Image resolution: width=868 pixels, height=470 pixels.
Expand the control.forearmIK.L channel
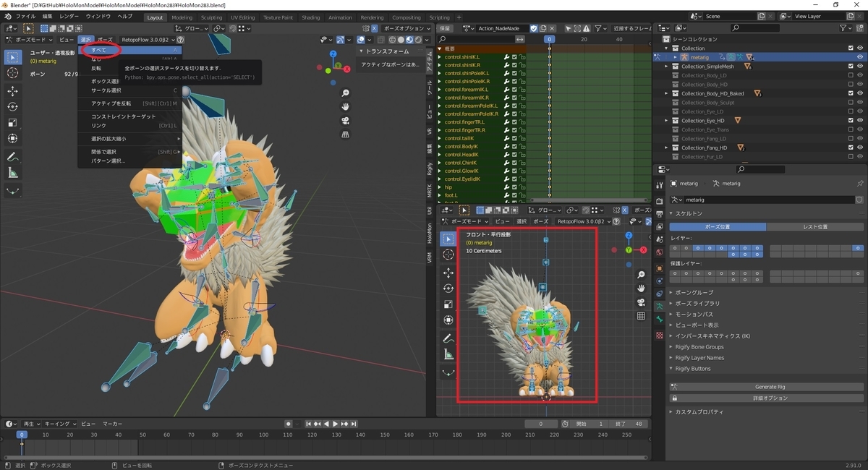point(439,90)
